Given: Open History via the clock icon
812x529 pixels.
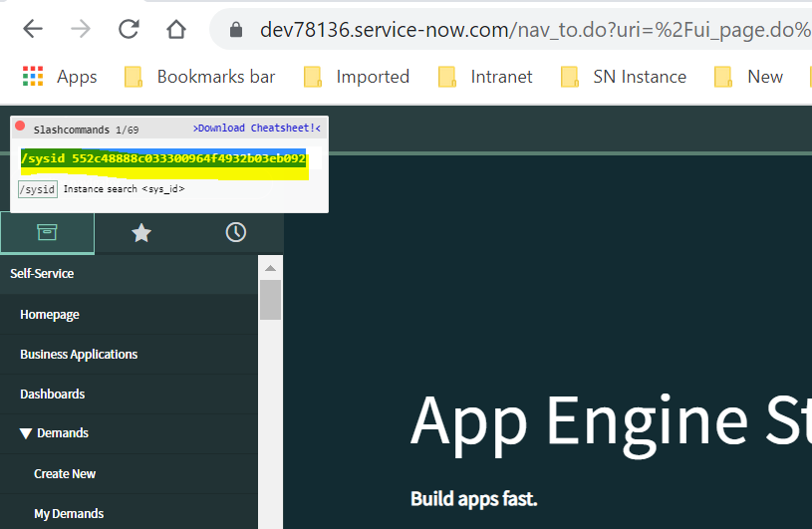Looking at the screenshot, I should 236,232.
